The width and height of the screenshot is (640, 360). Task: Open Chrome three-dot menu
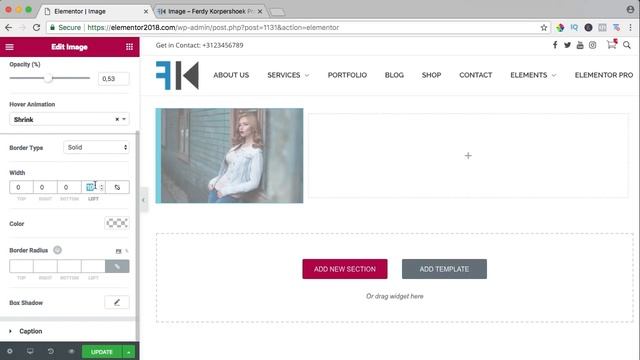click(x=631, y=27)
